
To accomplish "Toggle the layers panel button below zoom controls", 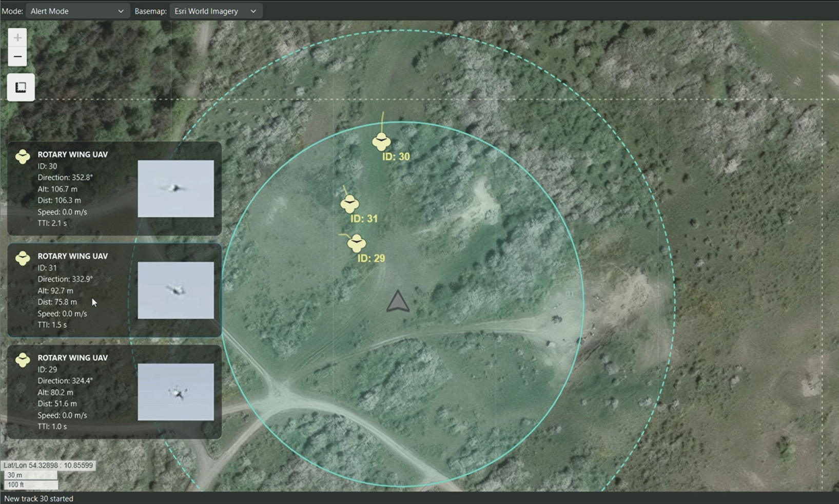I will 21,87.
